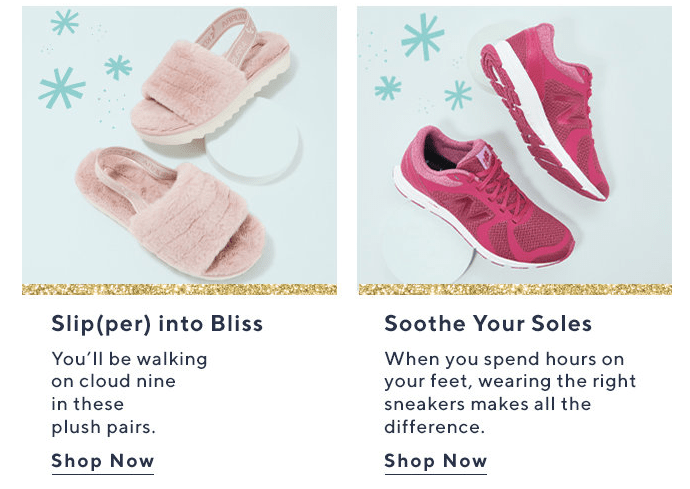This screenshot has height=489, width=690.
Task: Click the gold glitter strip below the slippers
Action: pyautogui.click(x=179, y=289)
